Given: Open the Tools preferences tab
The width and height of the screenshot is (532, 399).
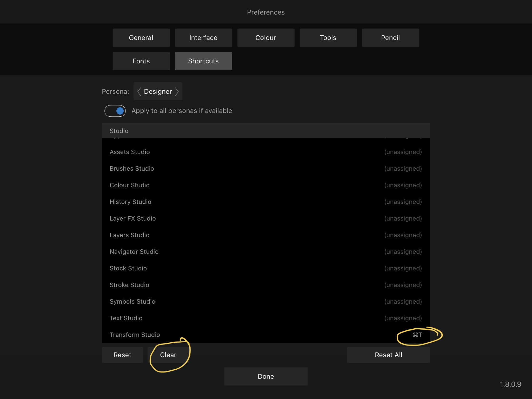Looking at the screenshot, I should point(328,37).
